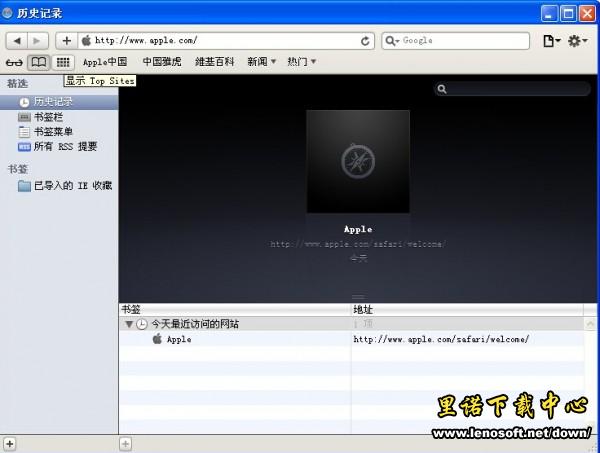The height and width of the screenshot is (453, 600).
Task: Click the list scrollbar up arrow
Action: [x=590, y=324]
